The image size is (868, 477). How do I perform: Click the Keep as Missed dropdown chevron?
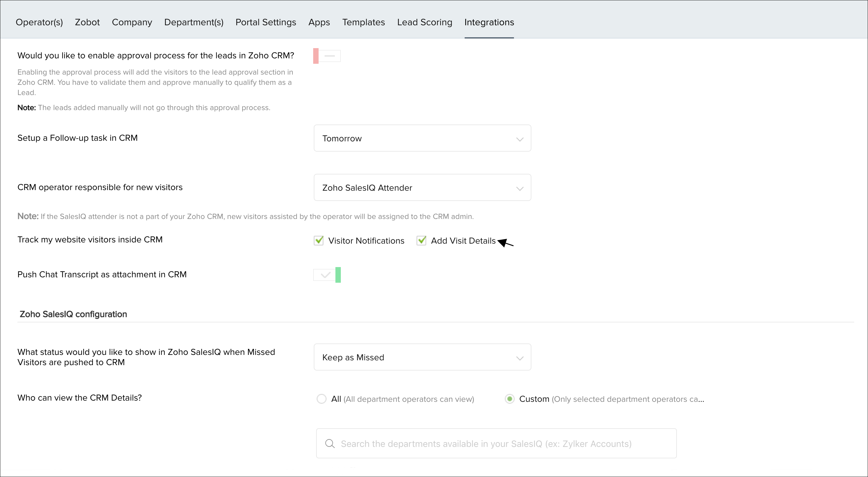coord(520,358)
